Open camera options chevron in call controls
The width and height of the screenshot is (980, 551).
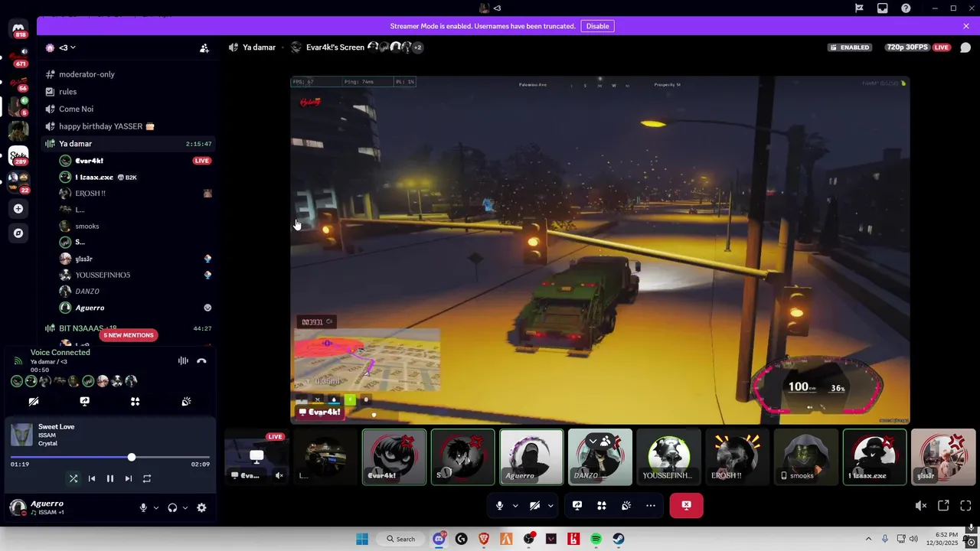point(550,505)
